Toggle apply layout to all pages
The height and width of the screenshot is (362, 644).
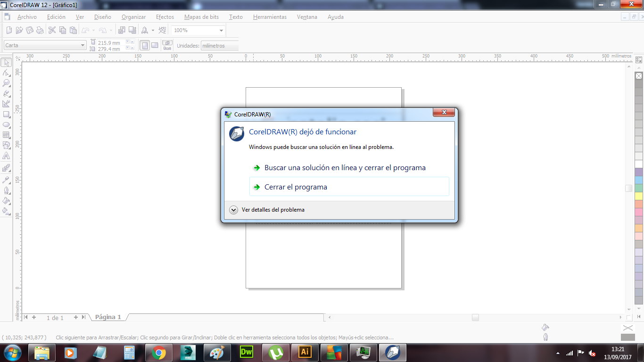pyautogui.click(x=167, y=43)
